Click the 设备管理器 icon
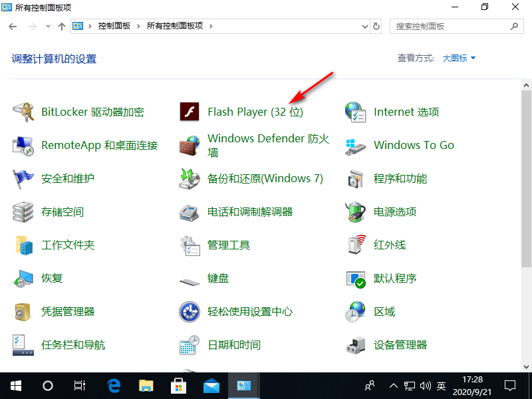532x399 pixels. (x=356, y=344)
